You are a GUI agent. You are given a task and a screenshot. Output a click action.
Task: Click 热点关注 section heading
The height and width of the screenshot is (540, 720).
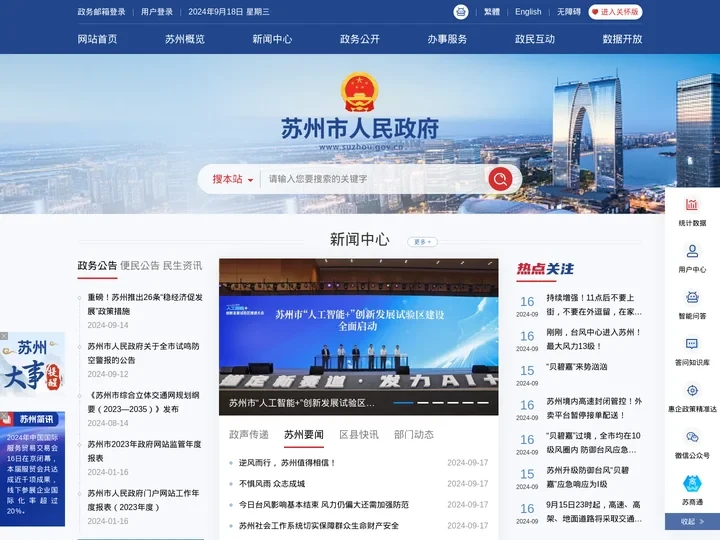545,269
